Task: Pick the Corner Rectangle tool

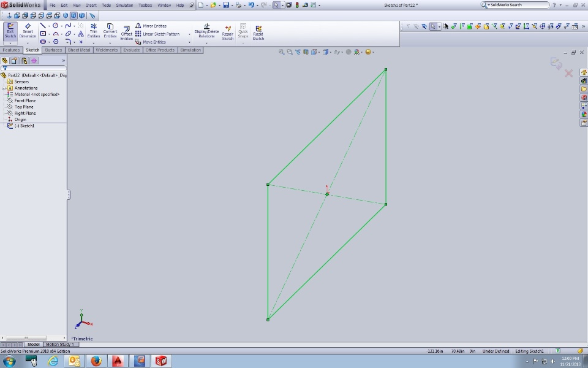Action: click(x=43, y=34)
